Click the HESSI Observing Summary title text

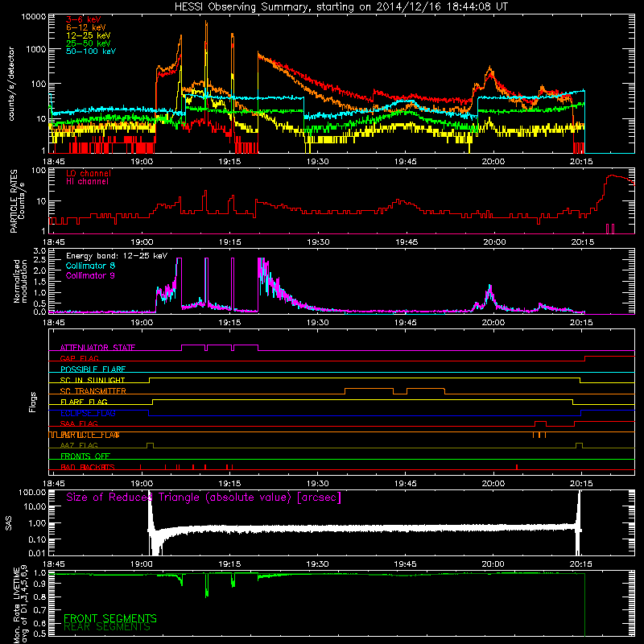click(341, 7)
